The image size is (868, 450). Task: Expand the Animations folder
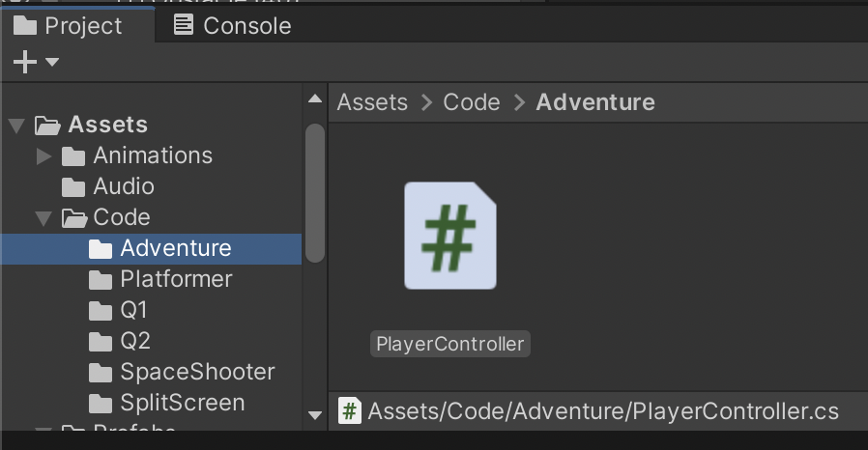(x=43, y=156)
